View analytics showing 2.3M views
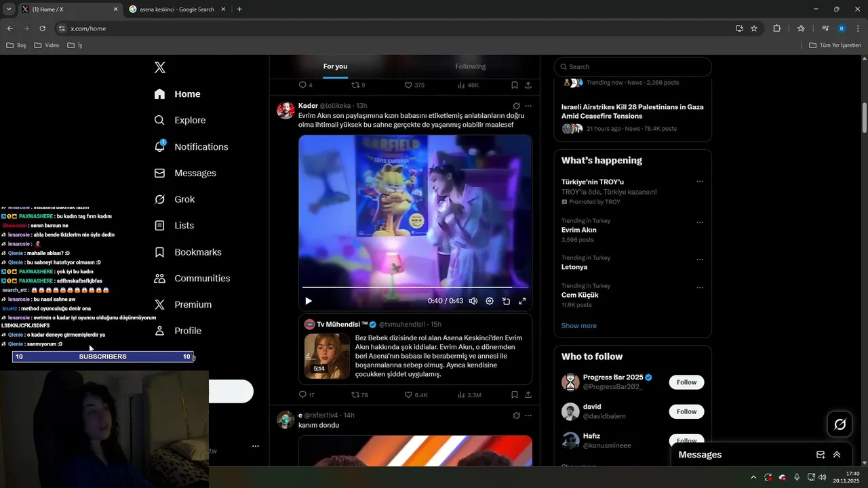 [x=469, y=394]
